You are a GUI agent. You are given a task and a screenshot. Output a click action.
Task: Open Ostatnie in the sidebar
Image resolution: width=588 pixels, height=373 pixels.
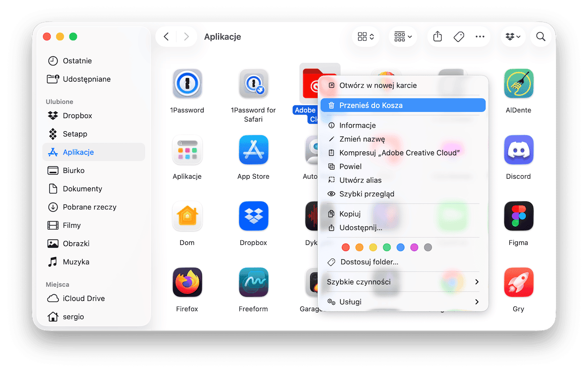[94, 61]
